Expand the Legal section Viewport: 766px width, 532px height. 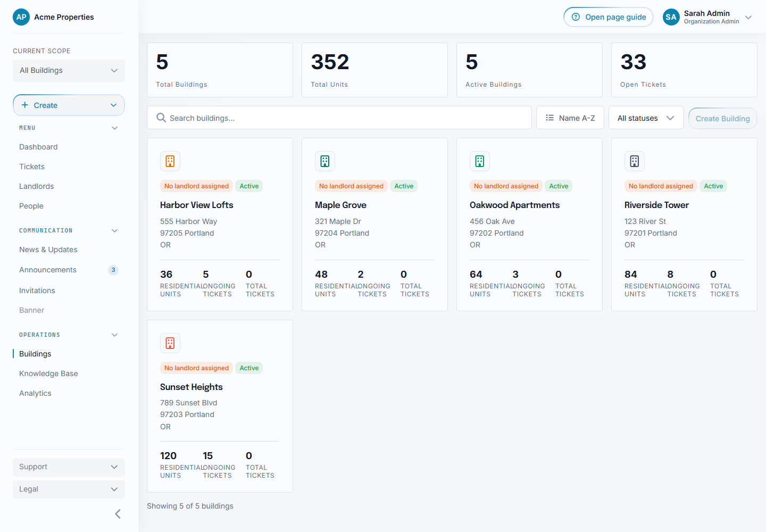[x=69, y=489]
